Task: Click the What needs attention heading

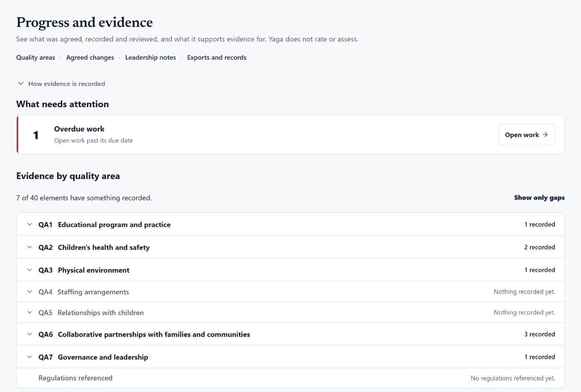Action: [63, 104]
